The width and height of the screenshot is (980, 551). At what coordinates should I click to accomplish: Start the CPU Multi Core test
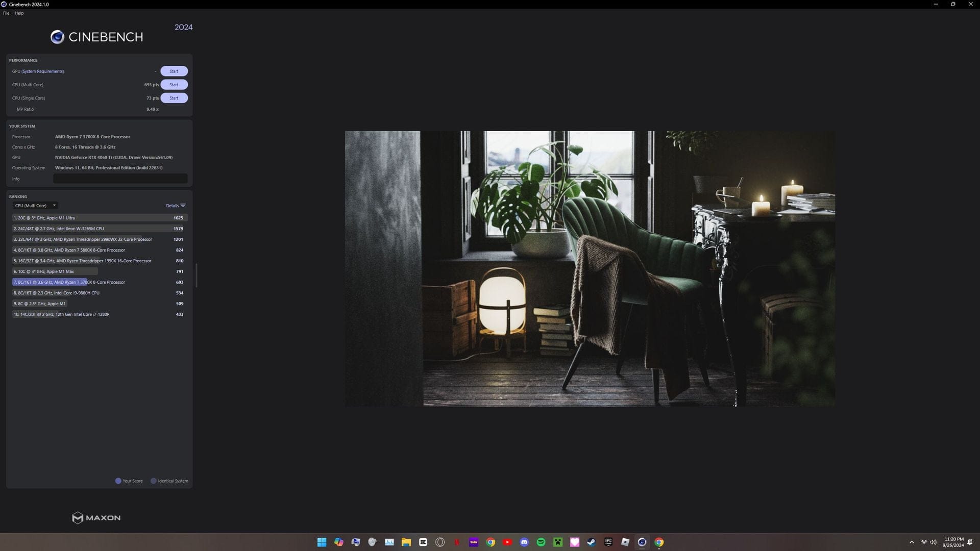point(174,85)
